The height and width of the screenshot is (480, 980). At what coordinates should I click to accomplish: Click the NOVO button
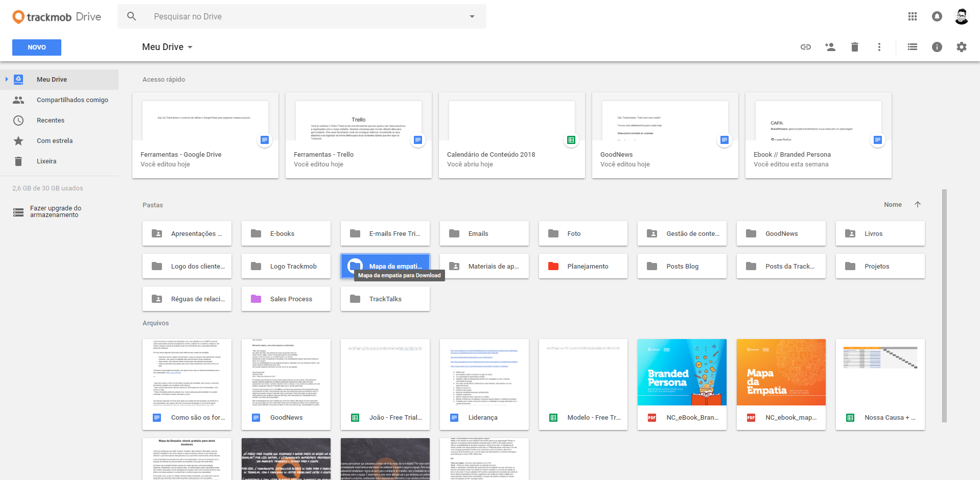tap(37, 47)
